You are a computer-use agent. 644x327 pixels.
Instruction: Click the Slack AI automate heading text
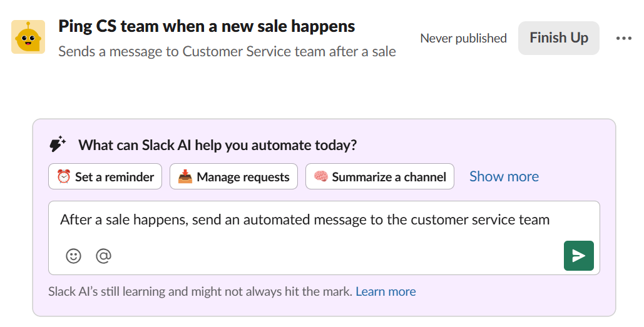tap(217, 145)
